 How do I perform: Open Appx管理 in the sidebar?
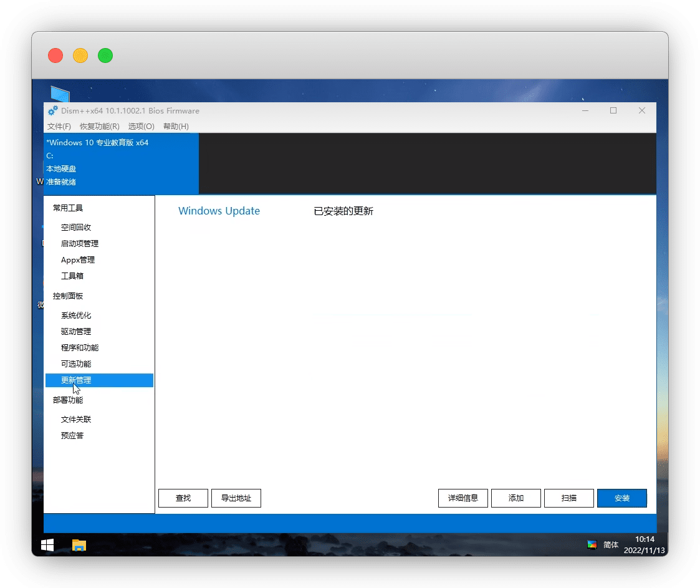click(78, 260)
